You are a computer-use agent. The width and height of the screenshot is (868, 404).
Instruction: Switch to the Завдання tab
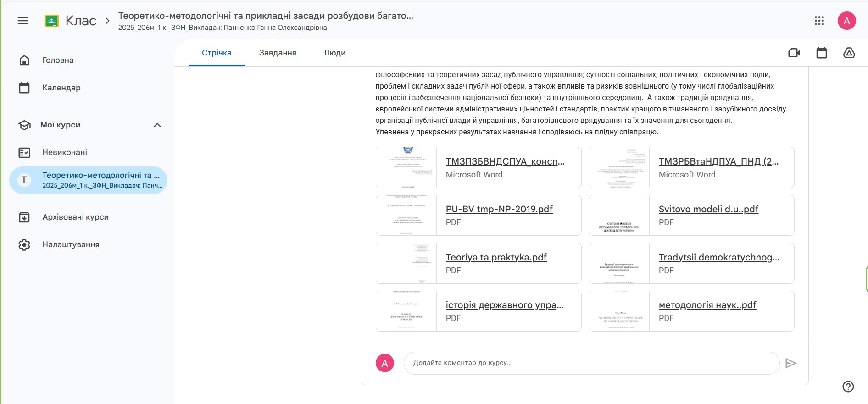pyautogui.click(x=278, y=53)
